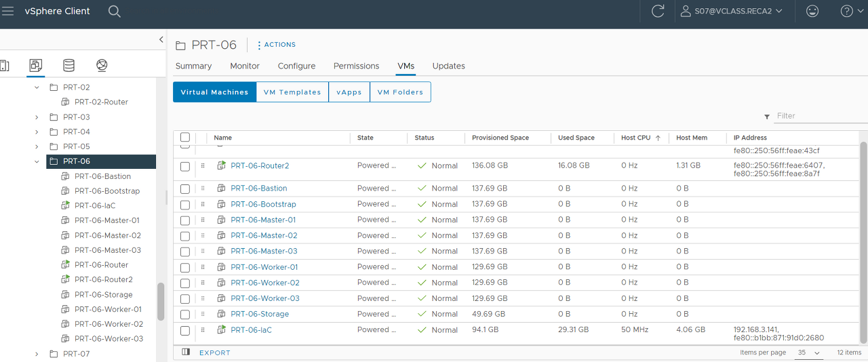Collapse the navigator sidebar panel

click(161, 40)
